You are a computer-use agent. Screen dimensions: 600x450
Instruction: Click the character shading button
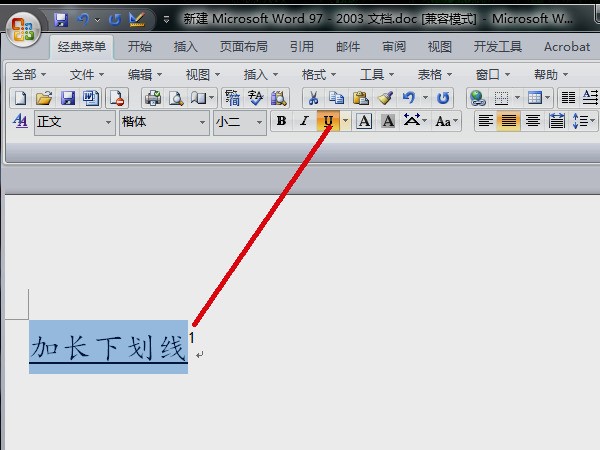click(x=387, y=121)
